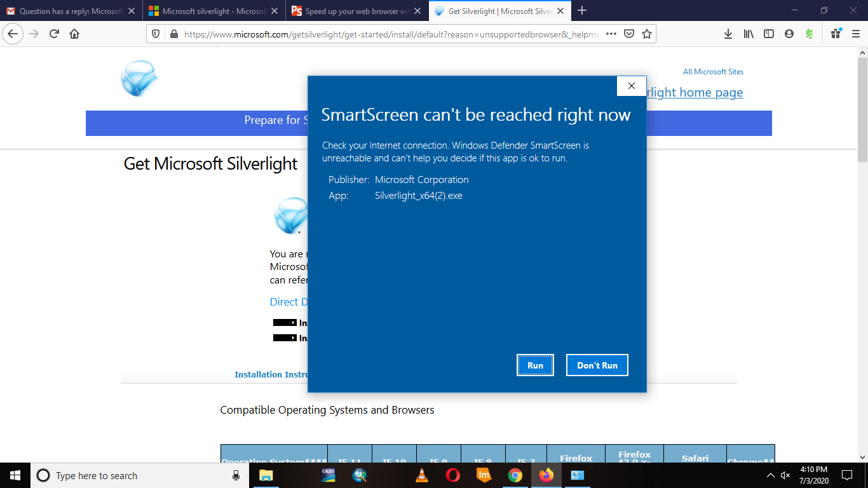Open the CALD3 dictionary taskbar icon
Screen dimensions: 868x488
tap(329, 475)
